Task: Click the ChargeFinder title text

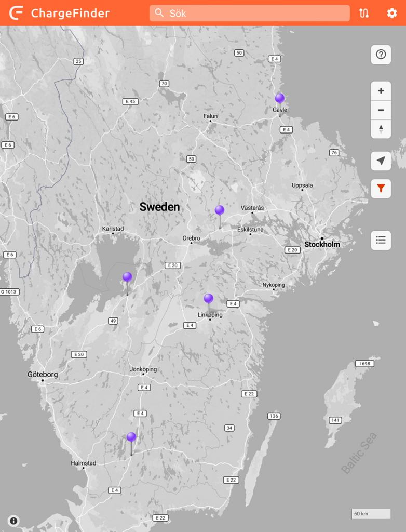Action: point(70,13)
